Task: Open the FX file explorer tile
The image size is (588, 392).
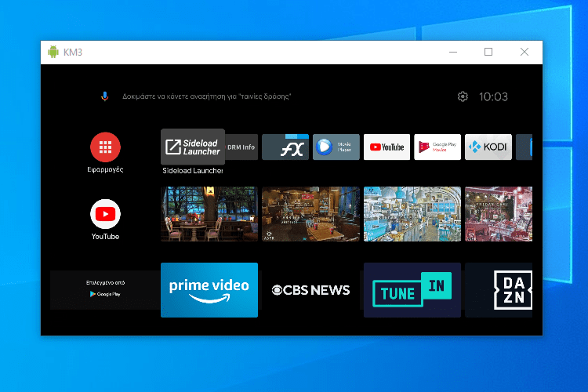Action: pos(285,147)
